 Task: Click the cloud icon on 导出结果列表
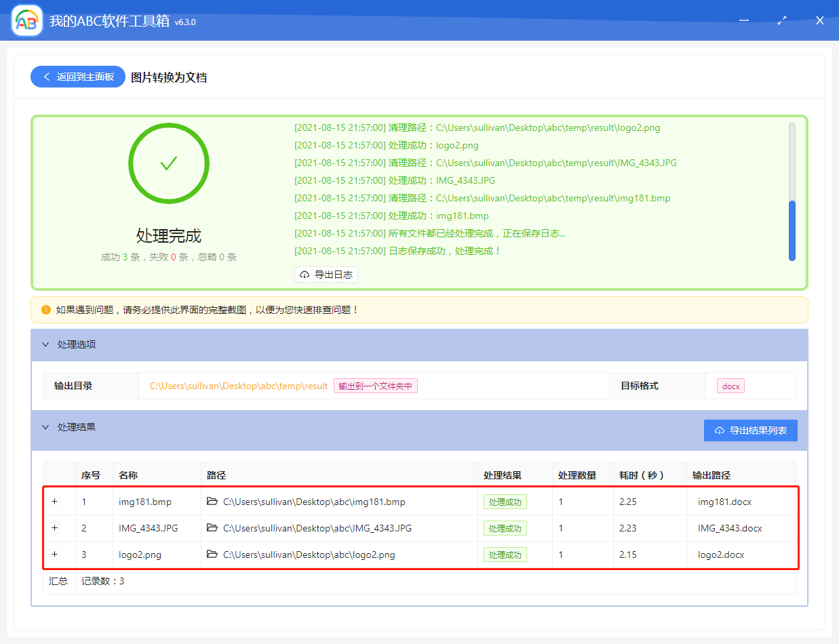[720, 430]
